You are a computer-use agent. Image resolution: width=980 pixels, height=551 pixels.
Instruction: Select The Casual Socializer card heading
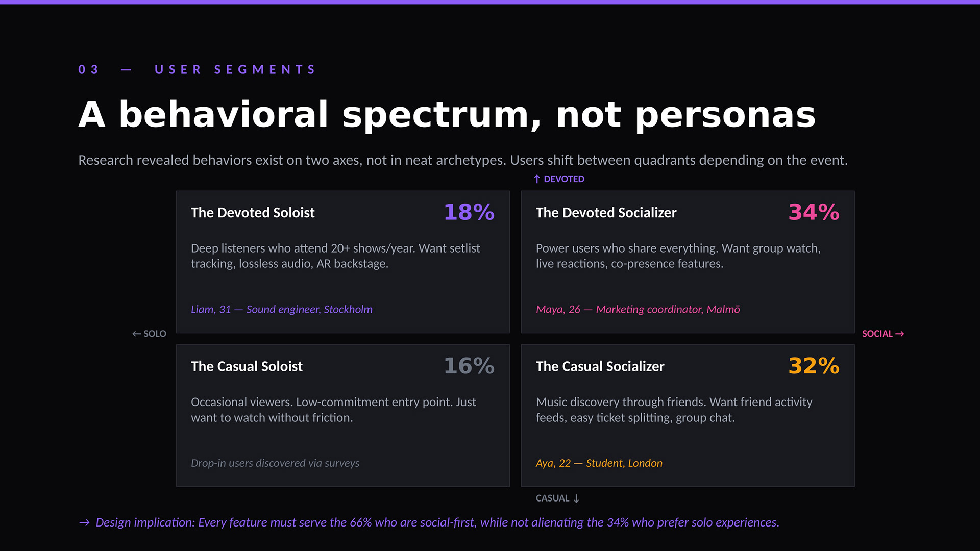coord(600,366)
